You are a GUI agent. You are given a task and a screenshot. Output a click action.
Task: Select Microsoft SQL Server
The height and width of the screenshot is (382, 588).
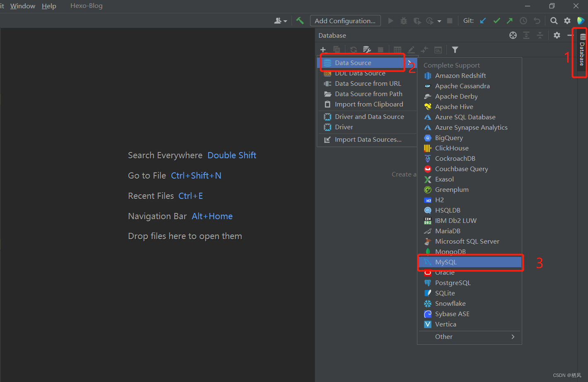(x=470, y=241)
